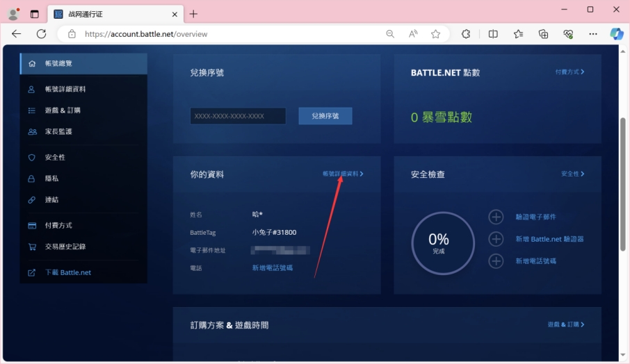The image size is (630, 364).
Task: Open the tab actions menu icon
Action: [x=35, y=14]
